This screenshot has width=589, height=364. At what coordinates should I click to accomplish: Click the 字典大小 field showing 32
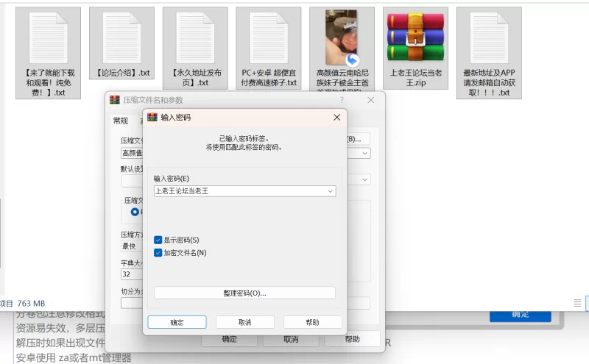[132, 274]
